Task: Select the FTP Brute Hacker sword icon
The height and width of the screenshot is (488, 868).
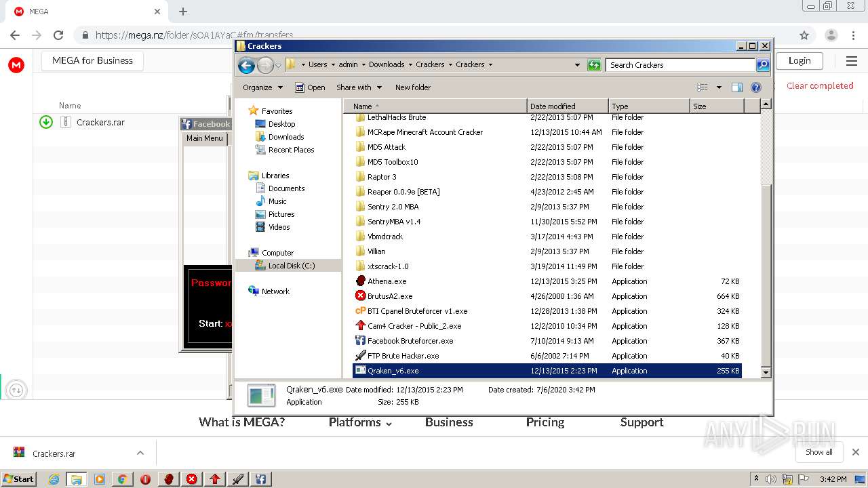Action: click(361, 356)
